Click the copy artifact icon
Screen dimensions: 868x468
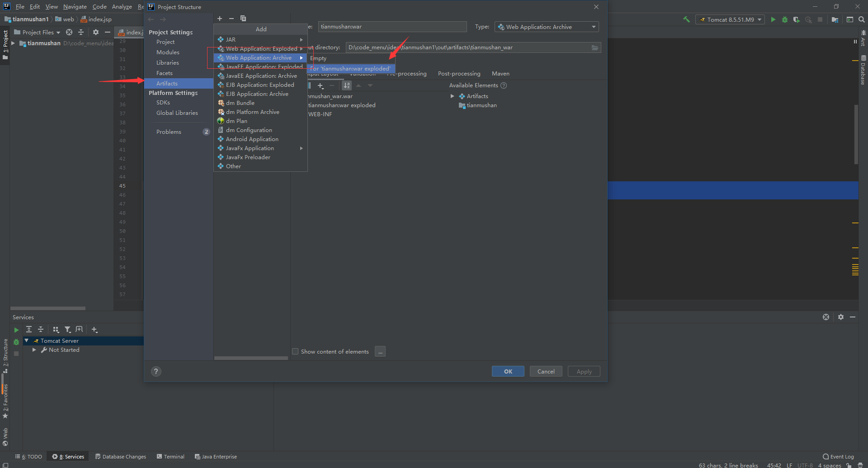point(243,19)
